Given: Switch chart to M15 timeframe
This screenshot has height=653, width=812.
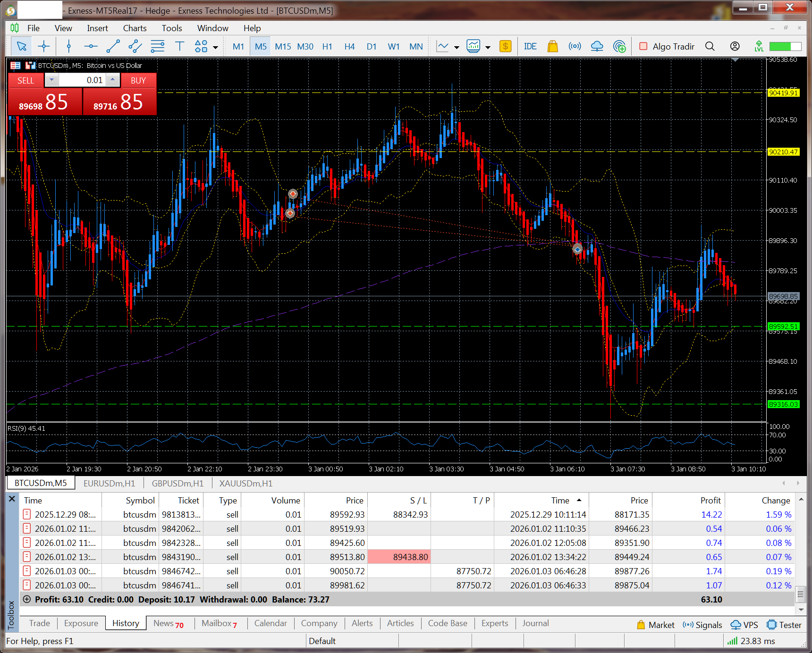Looking at the screenshot, I should [283, 46].
